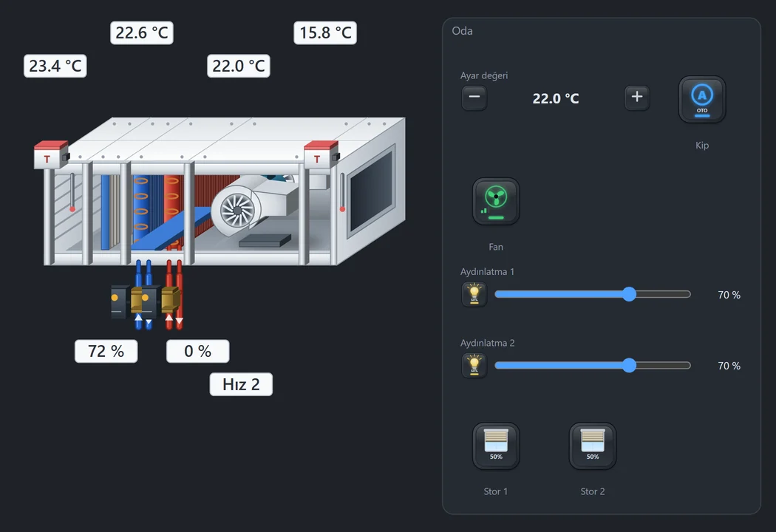The width and height of the screenshot is (776, 532).
Task: Click the 22.6 °C temperature reading
Action: 142,33
